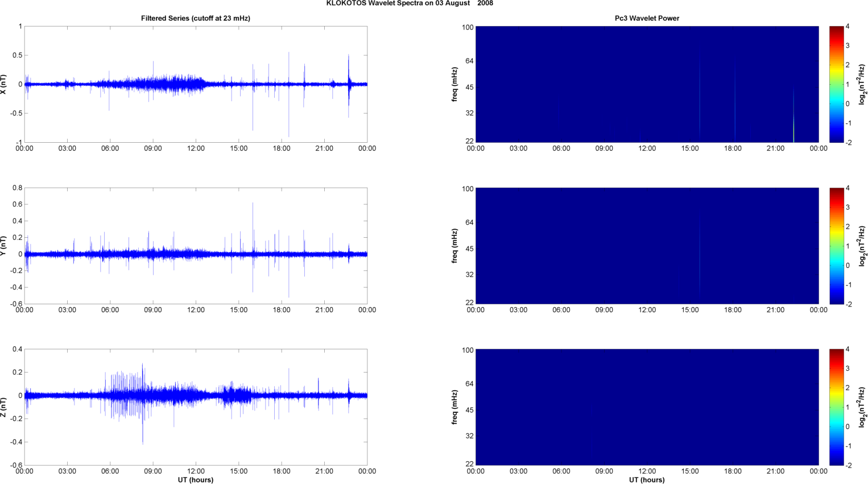Click the 21:00 tick under the top wavelet plot

pyautogui.click(x=775, y=148)
